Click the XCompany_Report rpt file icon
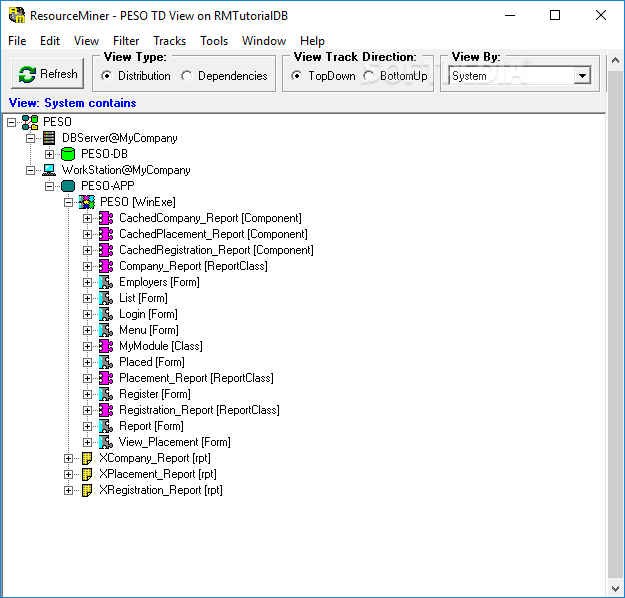 click(87, 458)
